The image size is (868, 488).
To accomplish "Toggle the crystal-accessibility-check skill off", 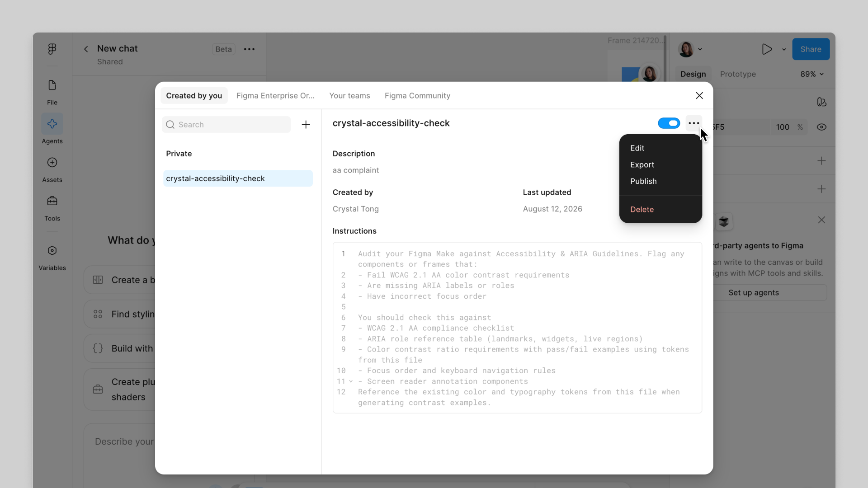I will tap(669, 123).
